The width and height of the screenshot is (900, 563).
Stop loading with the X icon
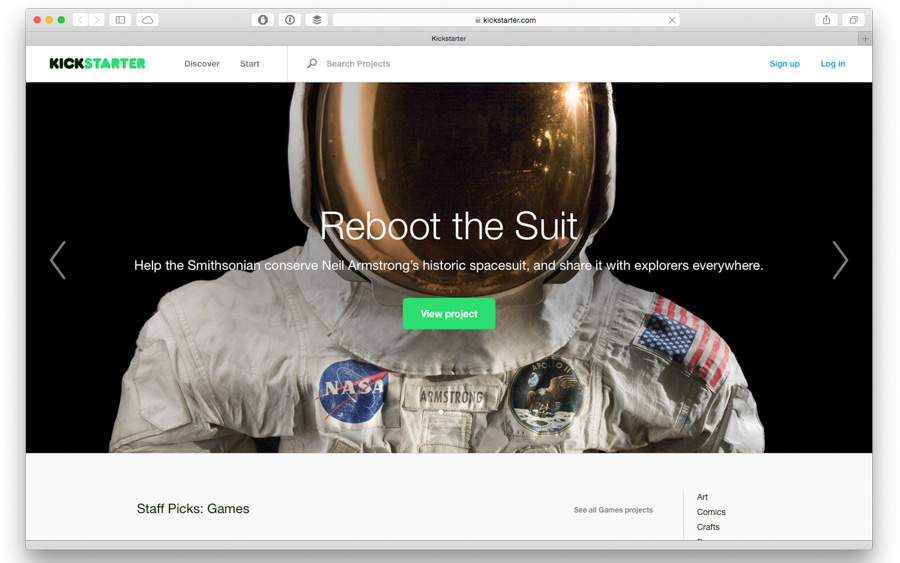672,20
